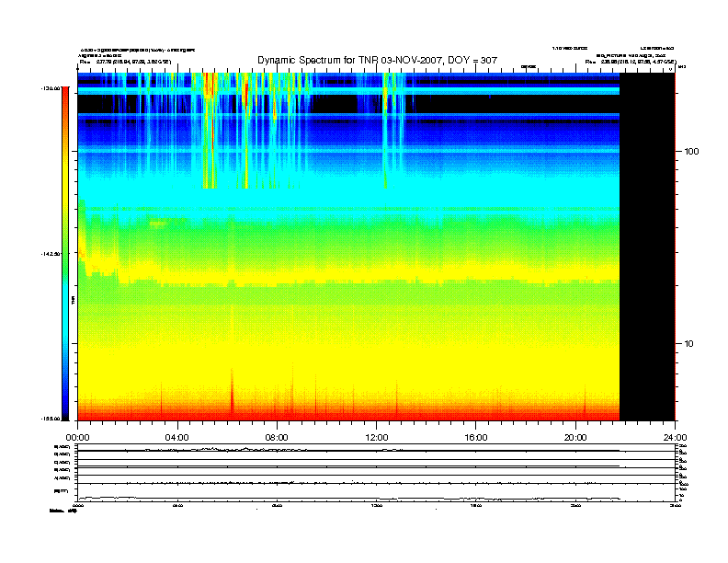This screenshot has width=728, height=563.
Task: Click the 04:00 time axis label
Action: click(177, 438)
